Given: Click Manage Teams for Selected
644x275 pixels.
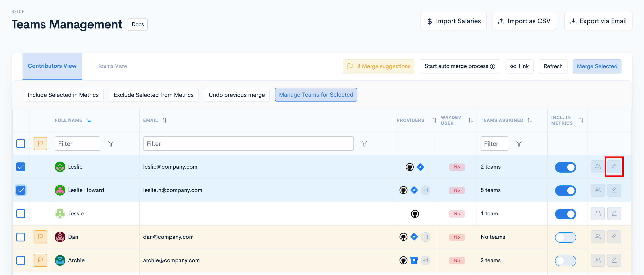Looking at the screenshot, I should tap(316, 95).
